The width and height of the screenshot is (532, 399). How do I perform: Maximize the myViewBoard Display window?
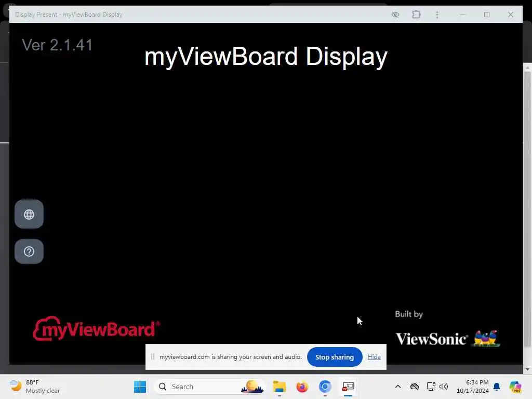click(486, 14)
